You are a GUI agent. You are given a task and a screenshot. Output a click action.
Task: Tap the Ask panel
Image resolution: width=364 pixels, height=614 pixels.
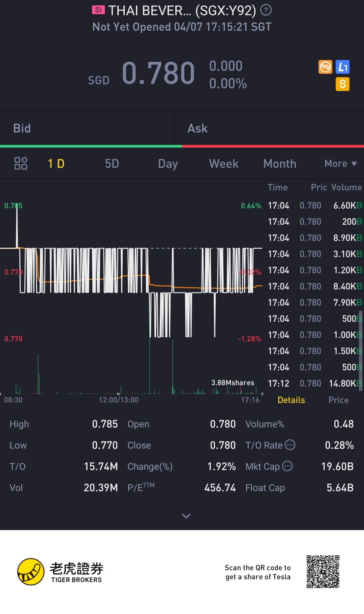pos(269,128)
